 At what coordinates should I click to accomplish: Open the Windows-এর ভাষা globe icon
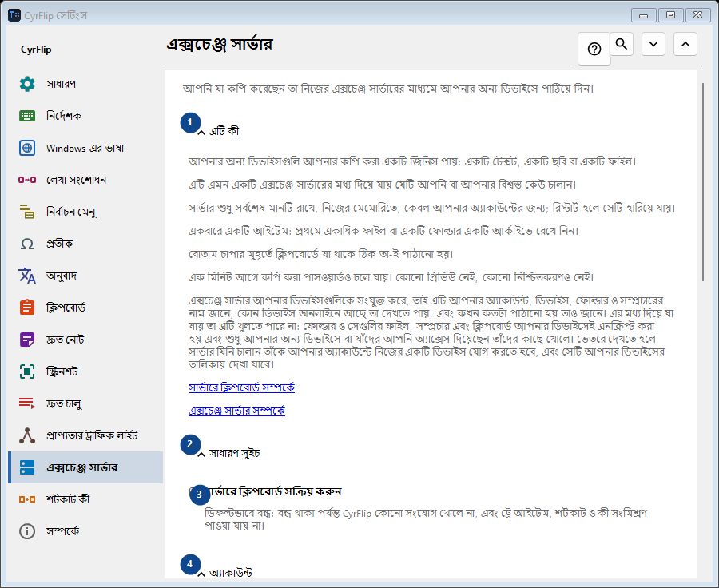[x=27, y=148]
